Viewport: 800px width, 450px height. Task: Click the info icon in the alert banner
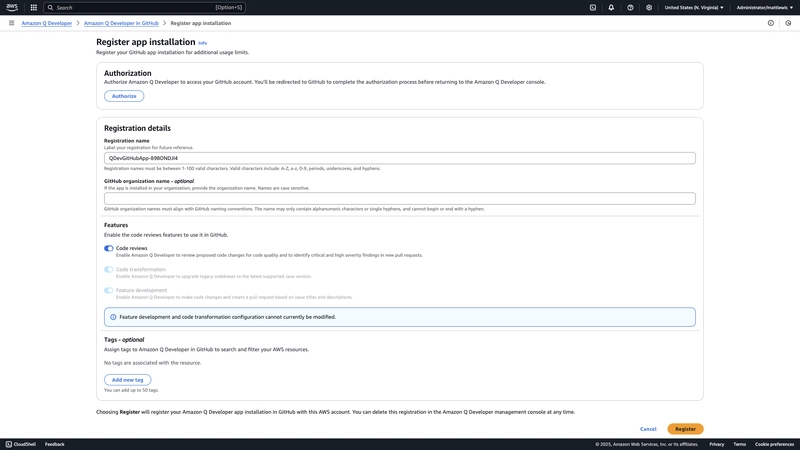[x=113, y=317]
